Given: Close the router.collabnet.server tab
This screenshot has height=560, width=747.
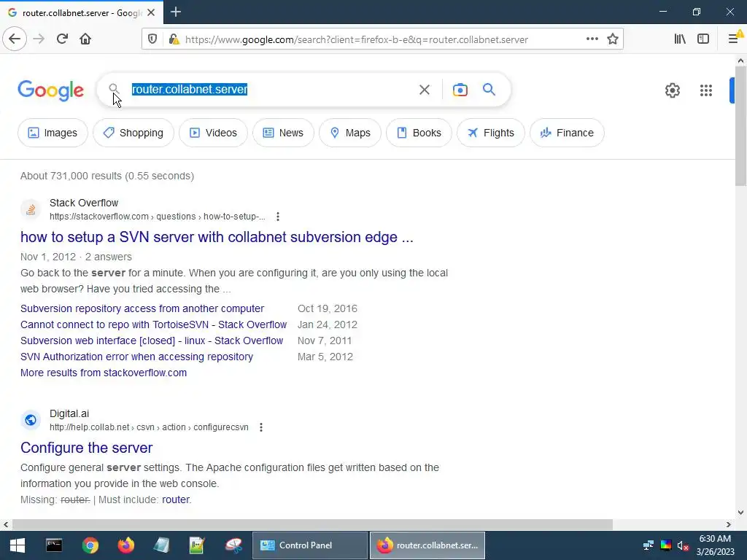Looking at the screenshot, I should click(151, 13).
